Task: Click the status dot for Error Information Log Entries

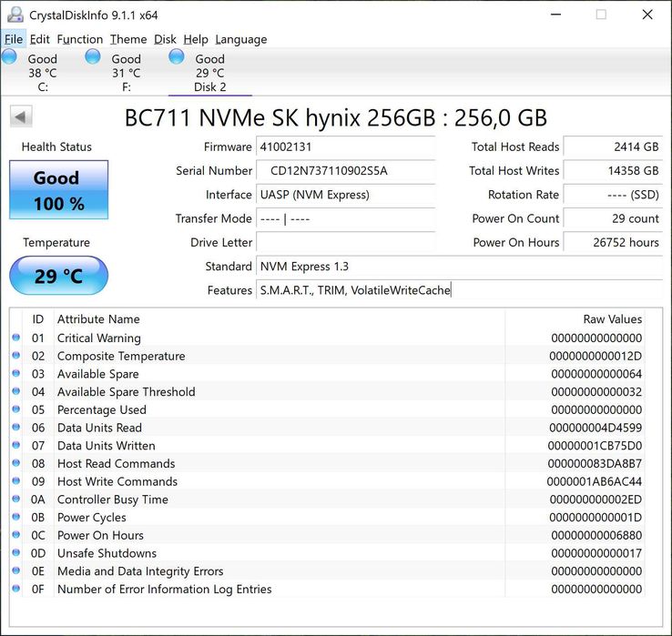Action: point(16,589)
